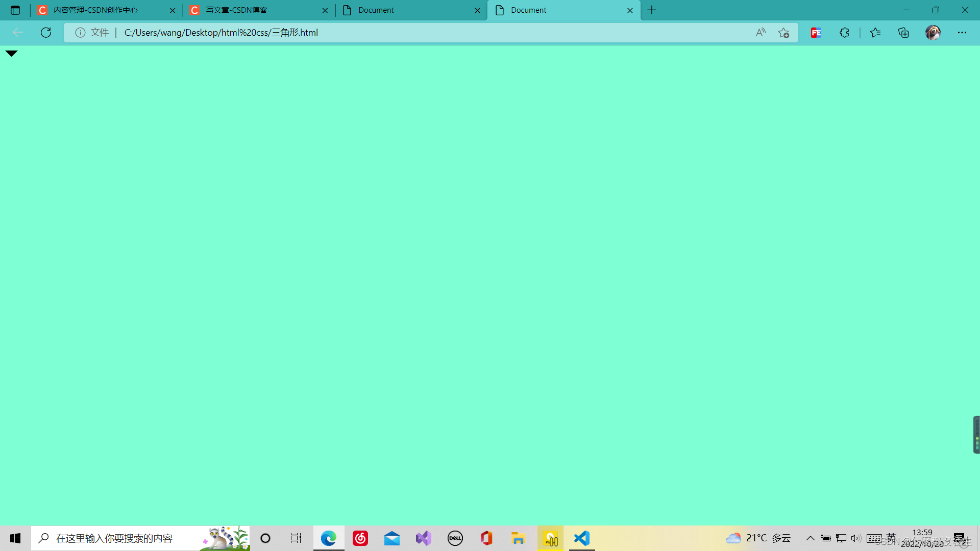Go back to previous page

[x=18, y=33]
